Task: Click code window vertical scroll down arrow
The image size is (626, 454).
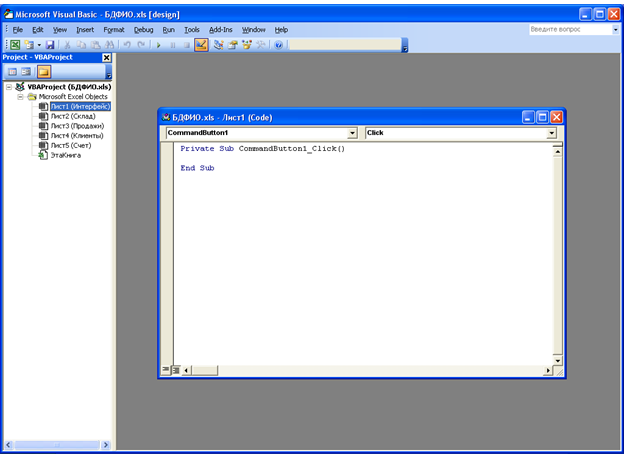Action: [558, 361]
